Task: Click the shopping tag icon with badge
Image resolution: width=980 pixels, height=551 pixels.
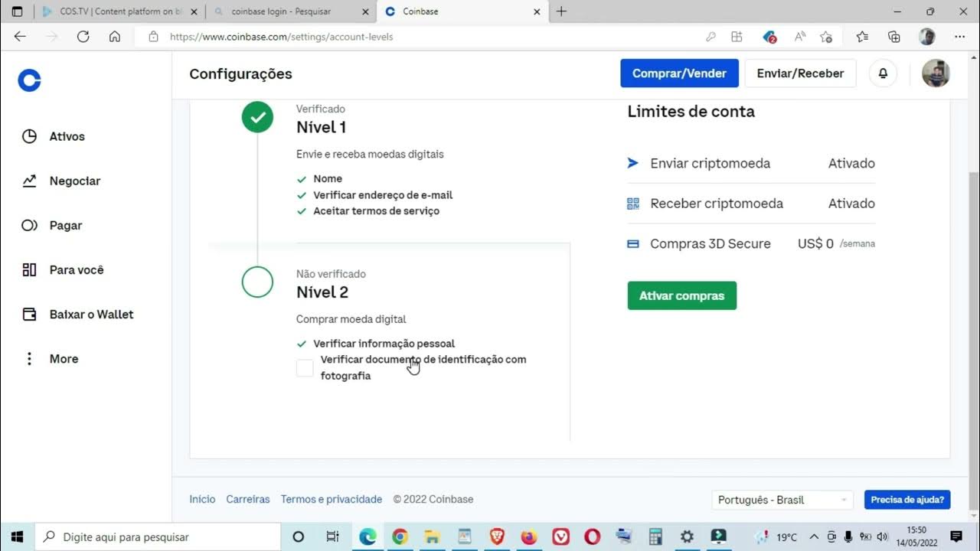Action: pyautogui.click(x=769, y=36)
